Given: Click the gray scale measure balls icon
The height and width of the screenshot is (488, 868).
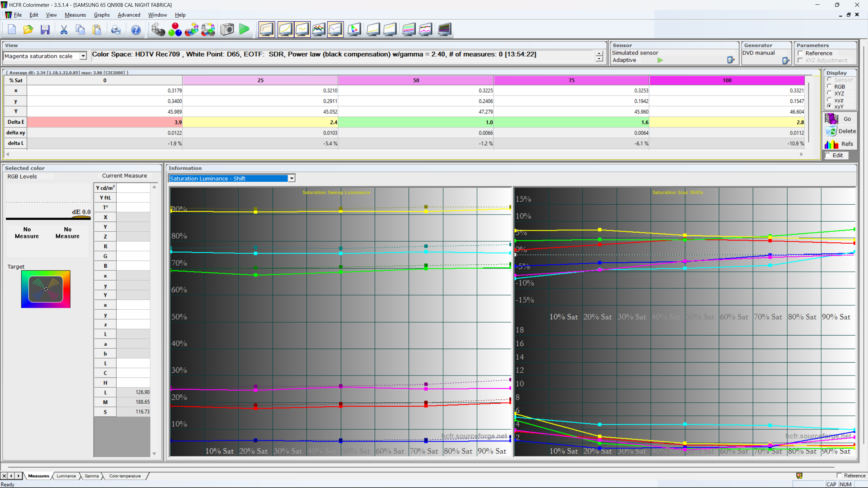Looking at the screenshot, I should (x=158, y=29).
